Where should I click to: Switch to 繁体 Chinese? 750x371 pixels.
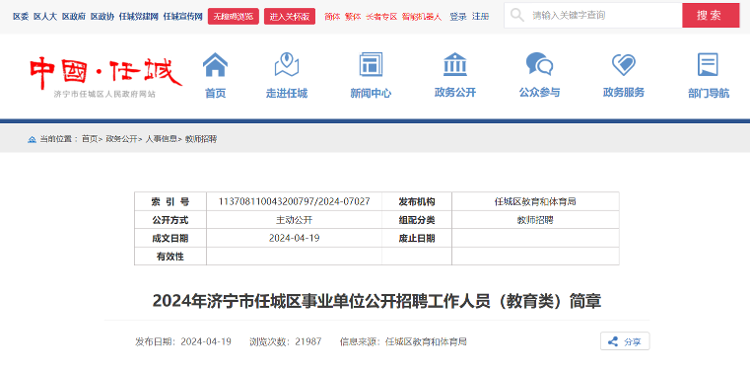(x=353, y=17)
